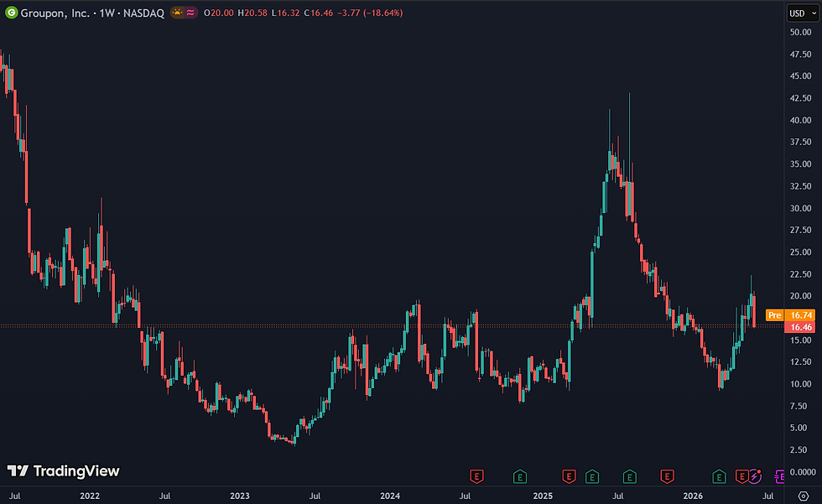Open chart settings via the hexagon gear icon
The width and height of the screenshot is (822, 504).
point(804,496)
